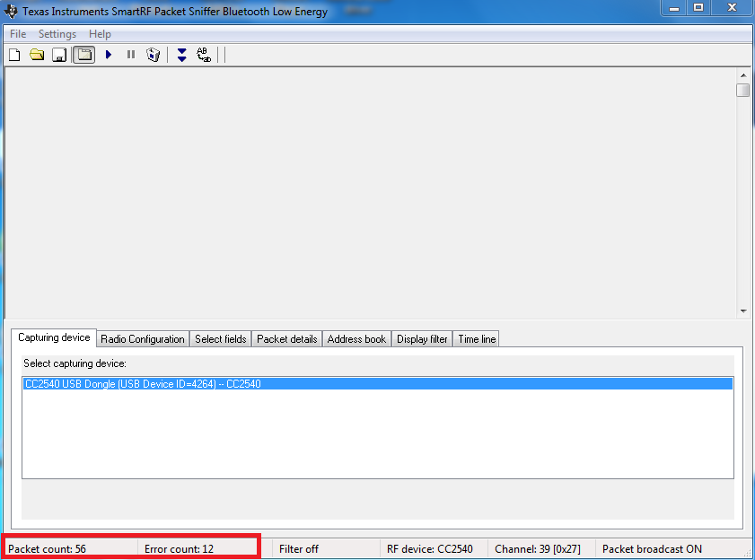The image size is (755, 560).
Task: Click Error count: 12 status entry
Action: (180, 549)
